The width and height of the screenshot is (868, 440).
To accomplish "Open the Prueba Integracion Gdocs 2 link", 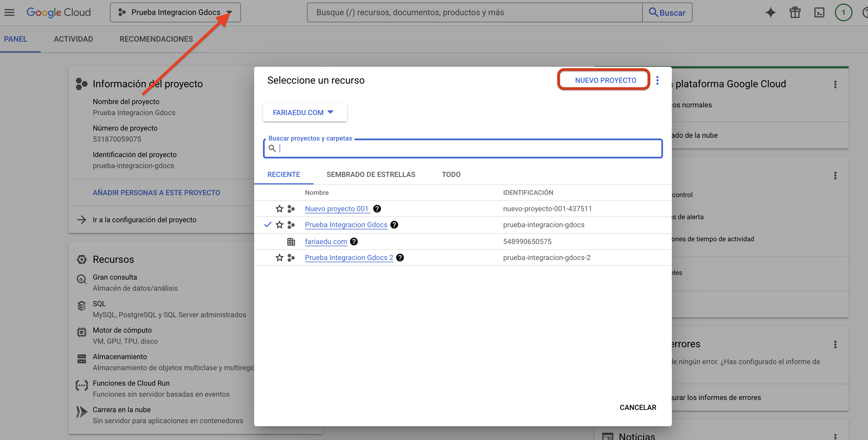I will pos(349,258).
